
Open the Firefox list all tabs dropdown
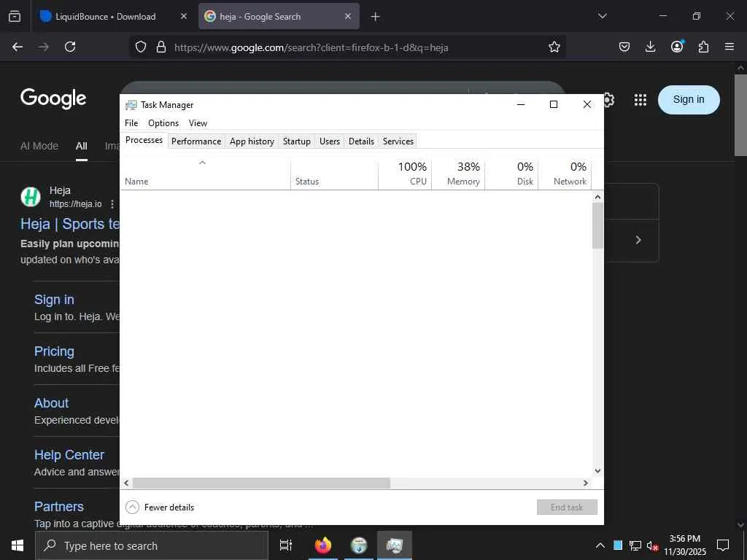(602, 16)
